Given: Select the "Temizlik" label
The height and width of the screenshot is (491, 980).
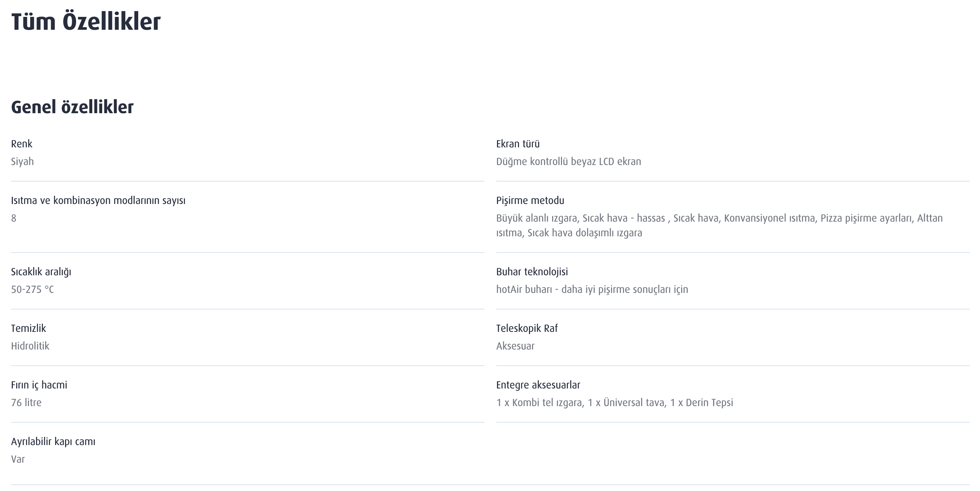Looking at the screenshot, I should tap(29, 328).
